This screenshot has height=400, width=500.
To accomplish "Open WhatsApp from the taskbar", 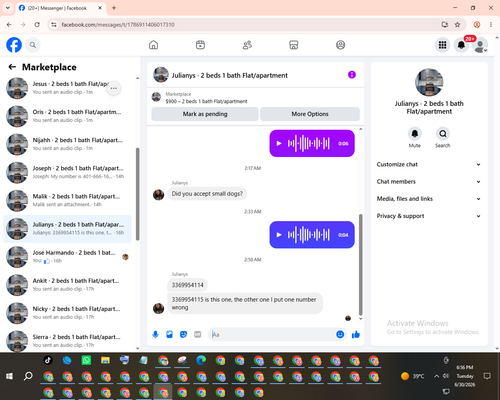I will [x=86, y=360].
